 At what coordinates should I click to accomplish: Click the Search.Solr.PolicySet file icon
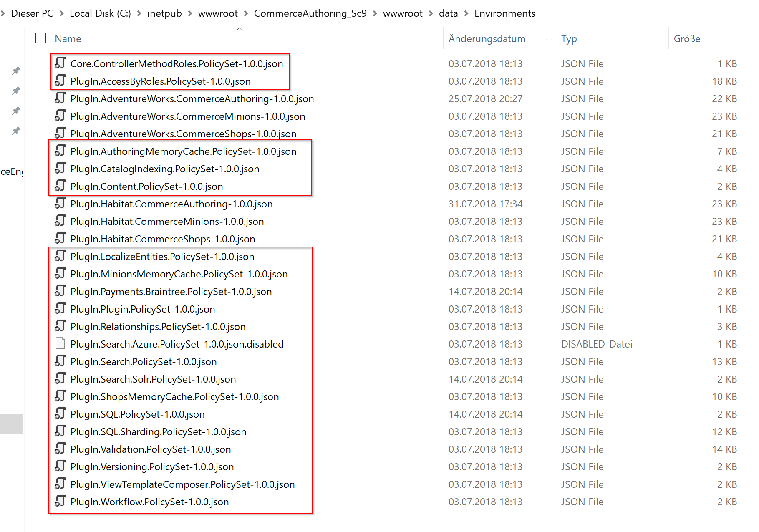tap(61, 378)
